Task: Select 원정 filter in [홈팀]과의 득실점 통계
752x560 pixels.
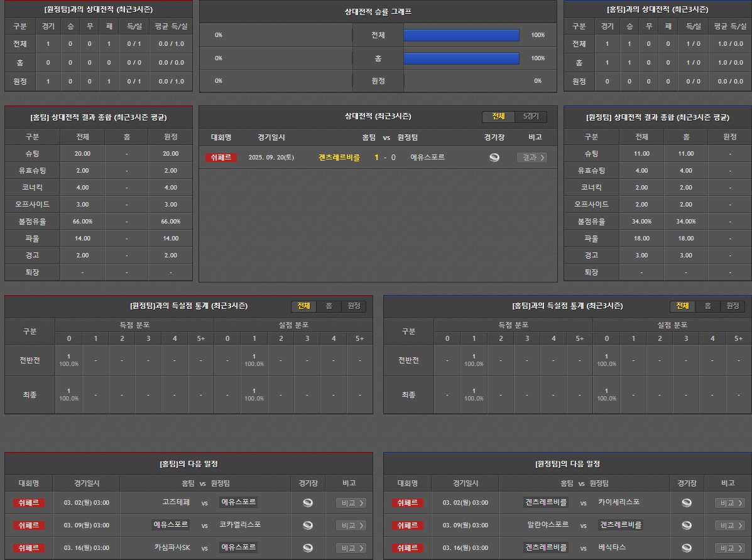Action: (733, 306)
